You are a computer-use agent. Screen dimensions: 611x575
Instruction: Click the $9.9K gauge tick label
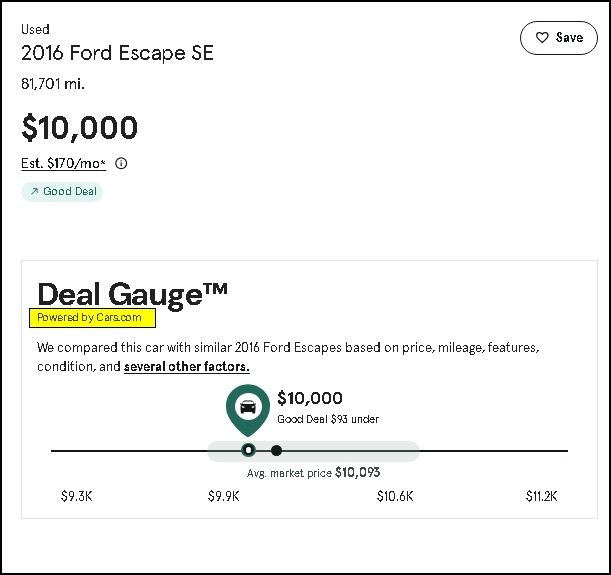click(x=223, y=496)
